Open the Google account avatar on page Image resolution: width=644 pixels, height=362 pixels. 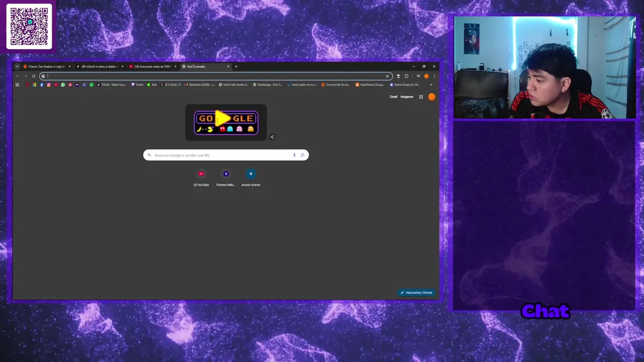click(432, 97)
